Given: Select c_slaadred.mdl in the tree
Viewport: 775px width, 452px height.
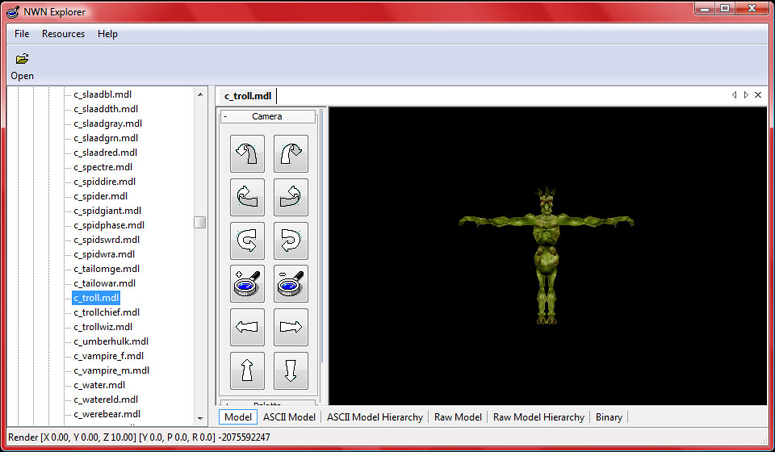Looking at the screenshot, I should pos(105,152).
